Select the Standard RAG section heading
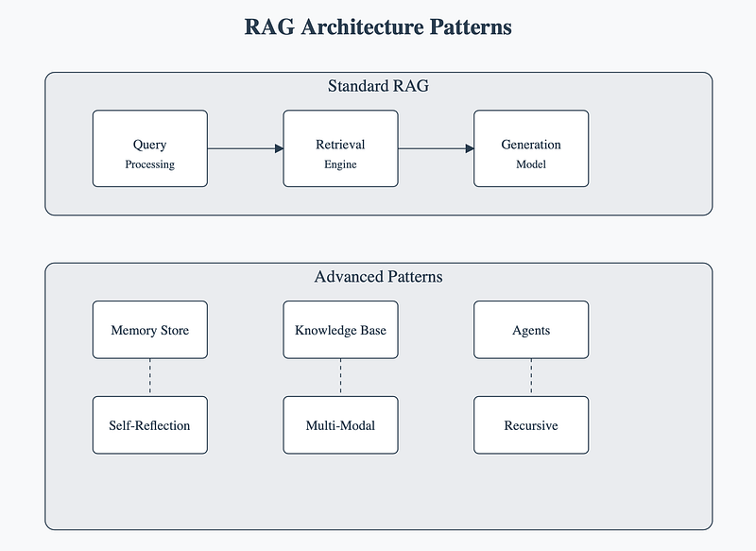 click(x=378, y=86)
